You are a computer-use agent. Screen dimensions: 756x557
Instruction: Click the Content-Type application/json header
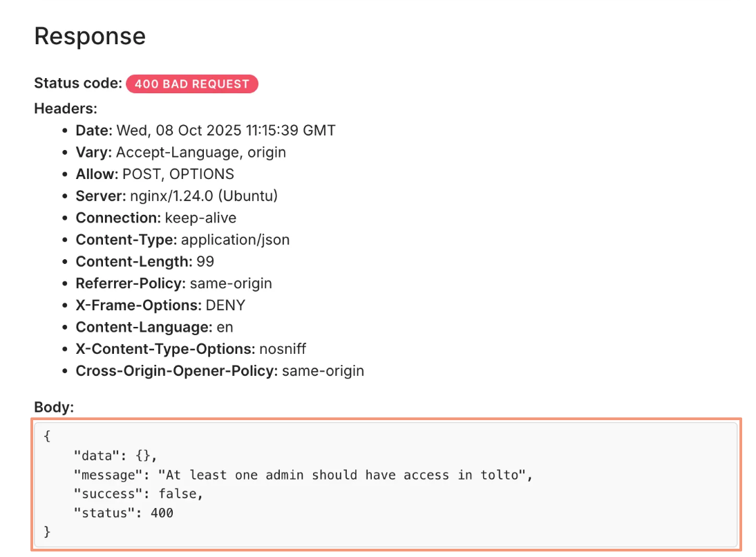(182, 240)
